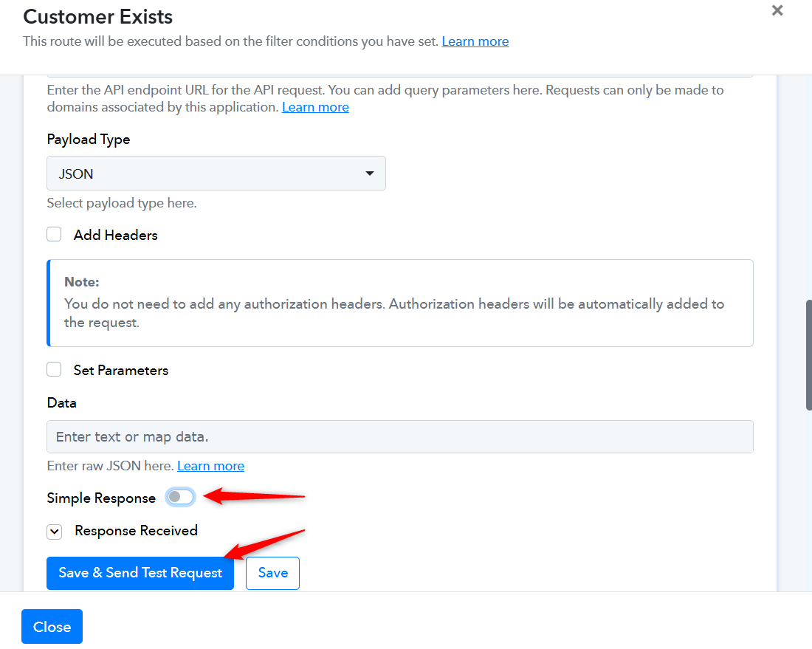The height and width of the screenshot is (649, 812).
Task: Click the authorization headers Note box
Action: pos(400,303)
